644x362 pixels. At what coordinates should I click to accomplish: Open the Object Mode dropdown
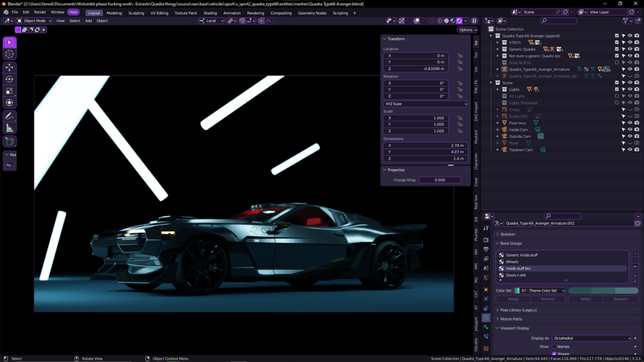coord(34,21)
